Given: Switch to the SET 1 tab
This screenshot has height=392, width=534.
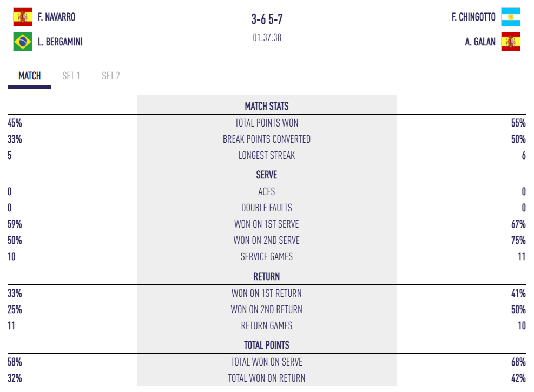Looking at the screenshot, I should coord(71,76).
